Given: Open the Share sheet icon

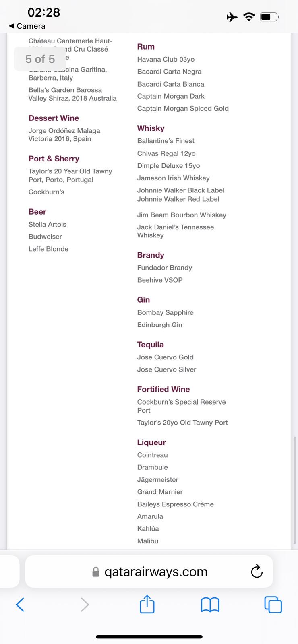Looking at the screenshot, I should tap(147, 604).
